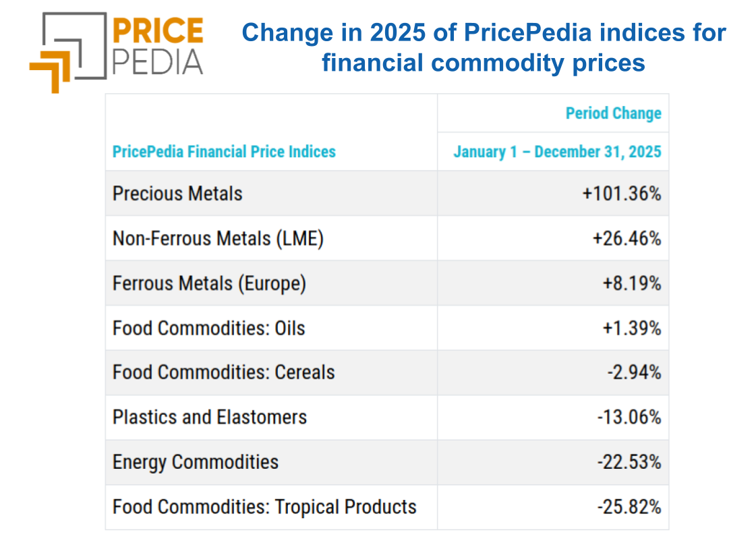Screen dimensions: 756x535
Task: Select Food Commodities: Tropical Products row
Action: [264, 507]
